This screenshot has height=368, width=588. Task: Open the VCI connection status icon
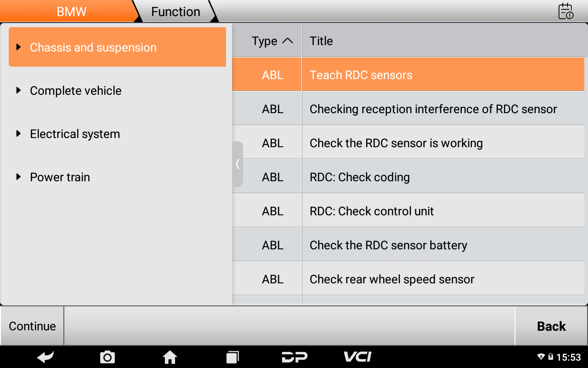[x=357, y=357]
